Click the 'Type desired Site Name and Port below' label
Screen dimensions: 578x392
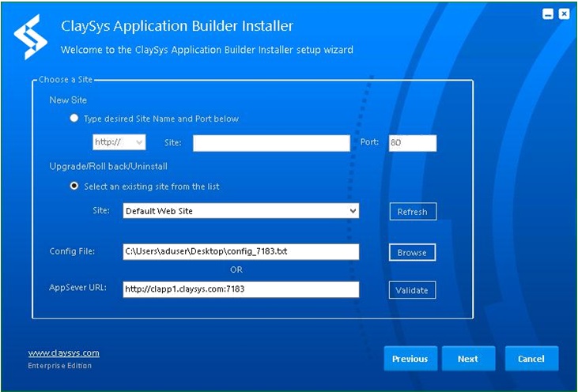pos(161,119)
